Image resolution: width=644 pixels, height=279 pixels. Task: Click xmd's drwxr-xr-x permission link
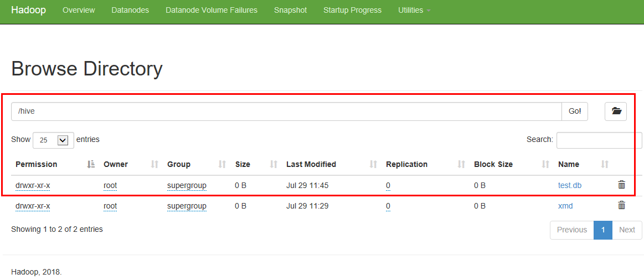33,206
